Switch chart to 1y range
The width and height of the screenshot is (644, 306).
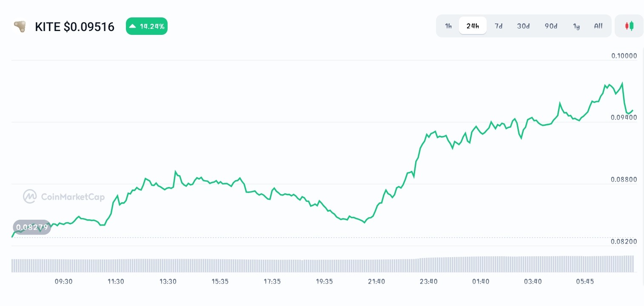pyautogui.click(x=576, y=26)
